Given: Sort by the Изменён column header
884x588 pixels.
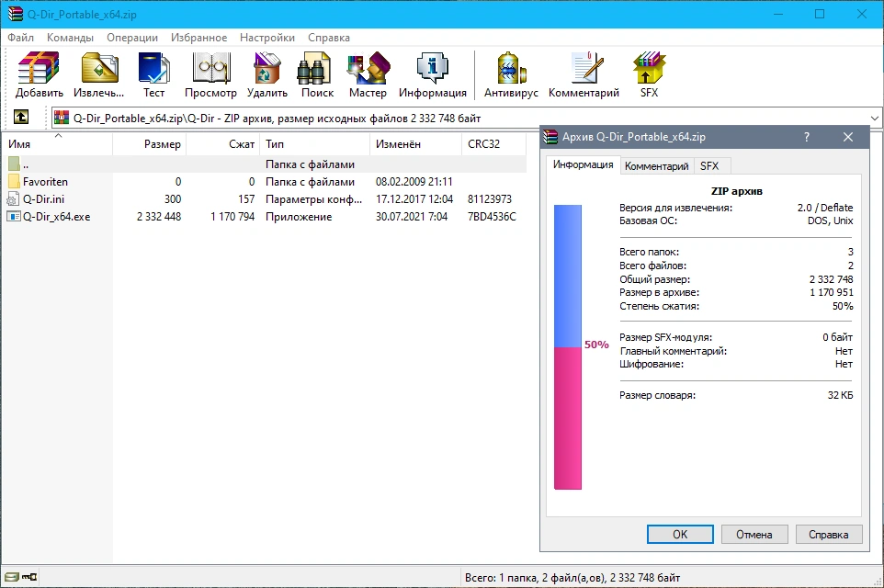Looking at the screenshot, I should click(x=415, y=143).
